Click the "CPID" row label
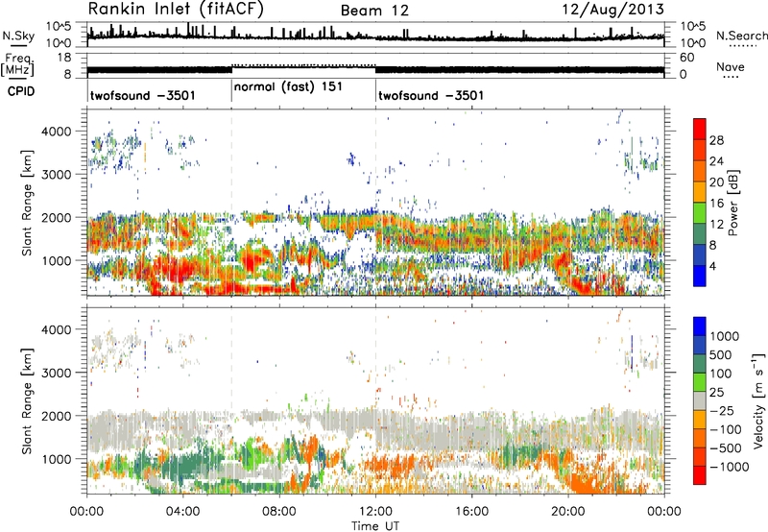Viewport: 768px width, 532px height. pyautogui.click(x=21, y=91)
